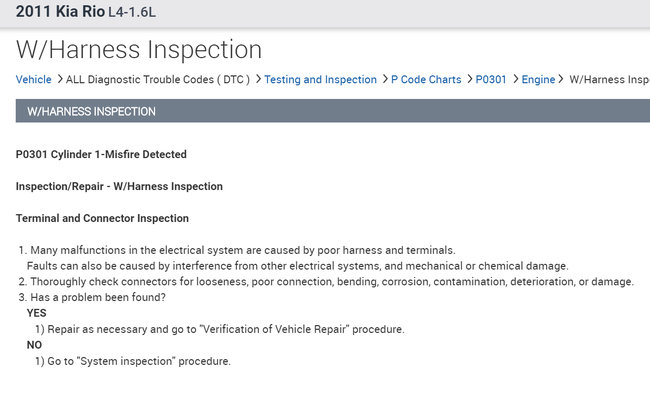This screenshot has width=650, height=401.
Task: Click the L4-1.6L engine label
Action: [132, 13]
